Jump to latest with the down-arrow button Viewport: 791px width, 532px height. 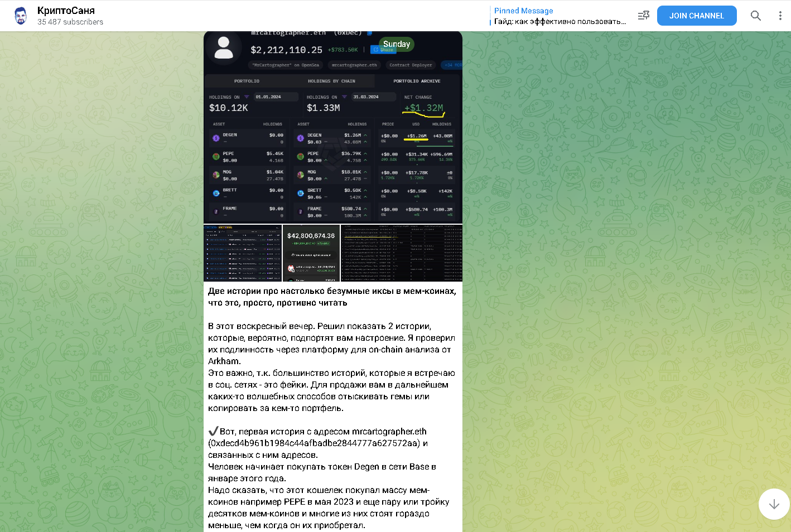pos(774,504)
